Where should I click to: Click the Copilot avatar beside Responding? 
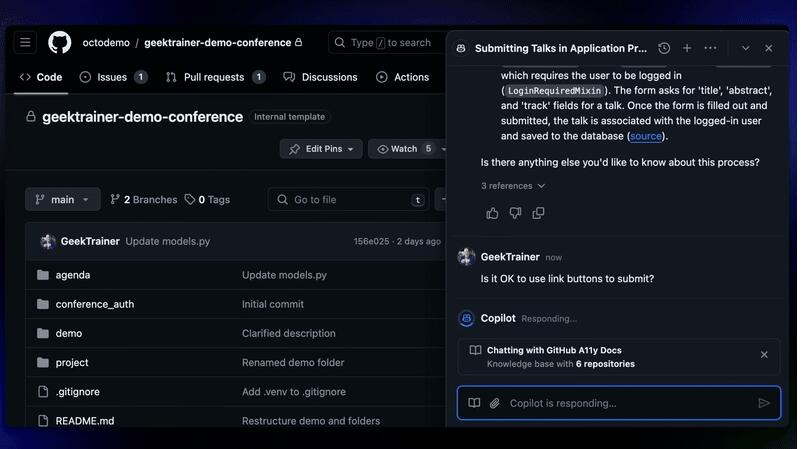click(466, 318)
